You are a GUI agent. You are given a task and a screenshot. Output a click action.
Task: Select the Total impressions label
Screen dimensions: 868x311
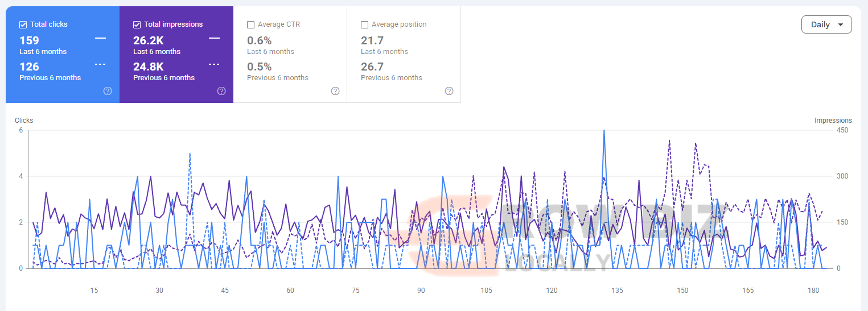(x=173, y=24)
